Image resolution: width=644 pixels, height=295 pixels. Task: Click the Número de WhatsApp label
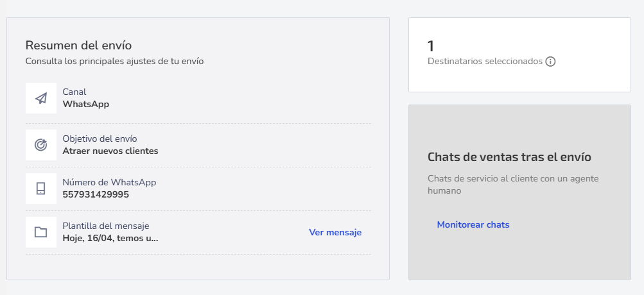coord(109,183)
